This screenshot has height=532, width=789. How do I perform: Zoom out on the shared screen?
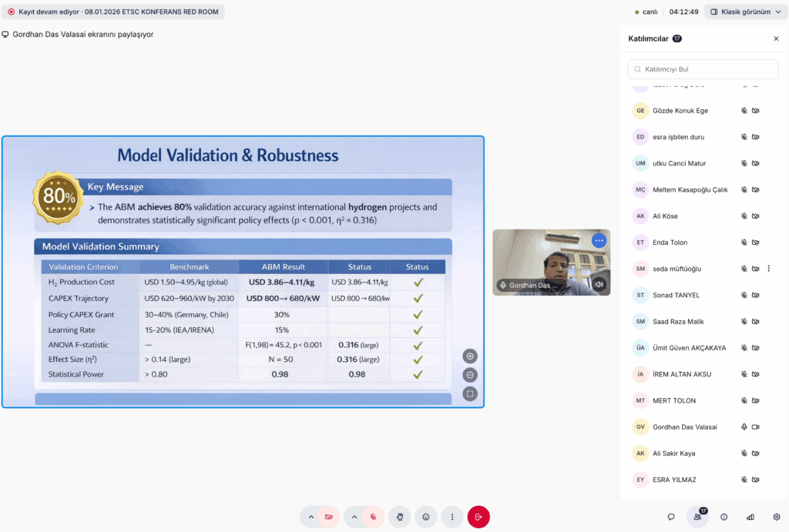[x=470, y=375]
